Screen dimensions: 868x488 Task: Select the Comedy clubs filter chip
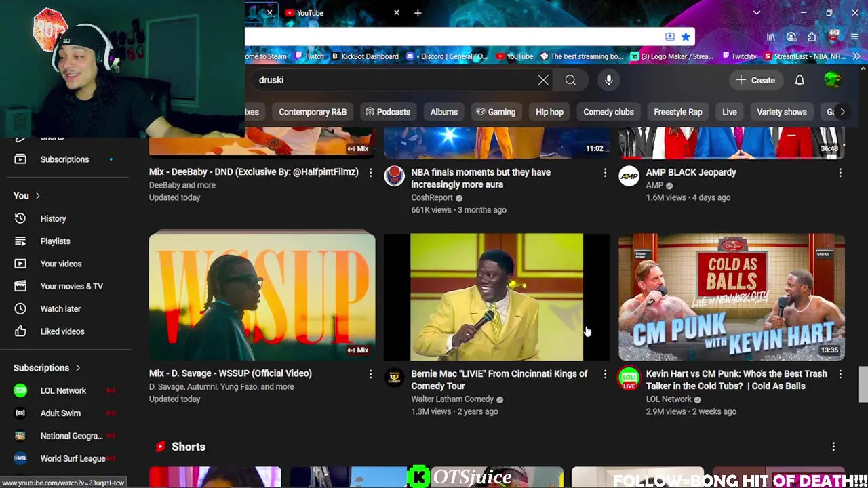coord(608,112)
